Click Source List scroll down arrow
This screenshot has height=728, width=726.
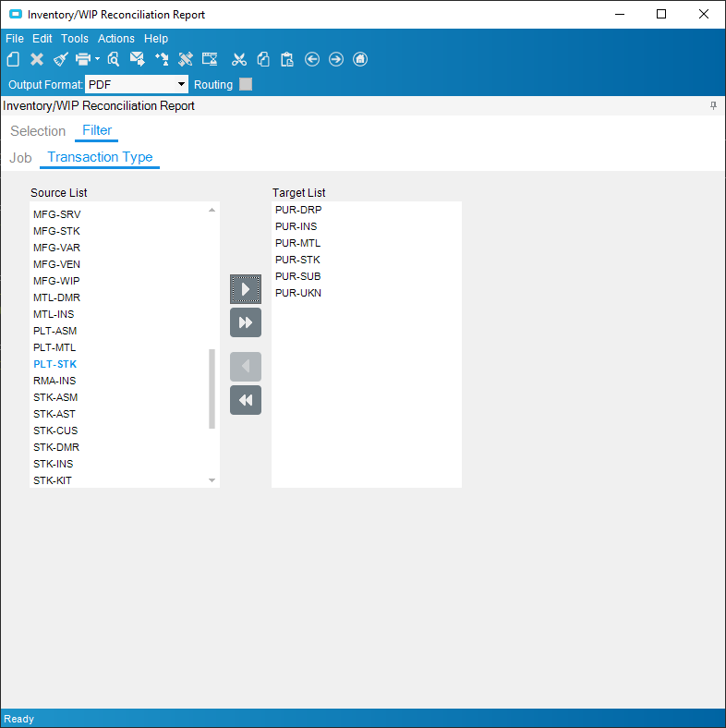click(x=212, y=480)
